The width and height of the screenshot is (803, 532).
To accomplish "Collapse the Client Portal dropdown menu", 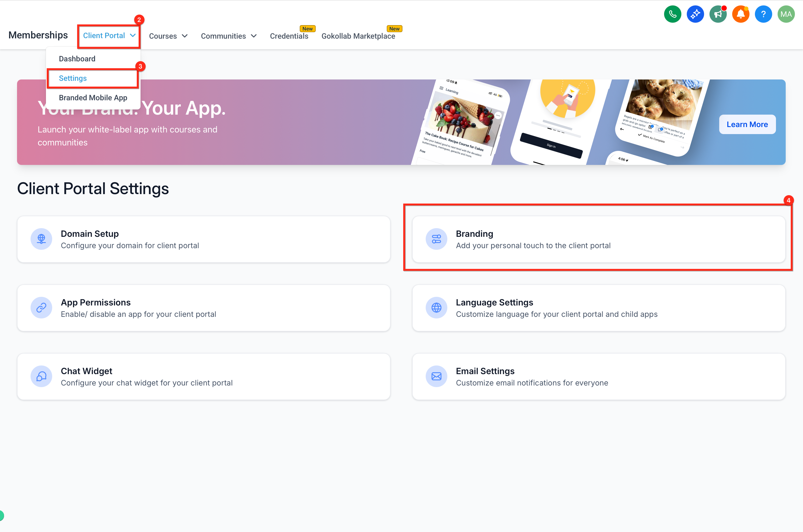I will click(109, 36).
